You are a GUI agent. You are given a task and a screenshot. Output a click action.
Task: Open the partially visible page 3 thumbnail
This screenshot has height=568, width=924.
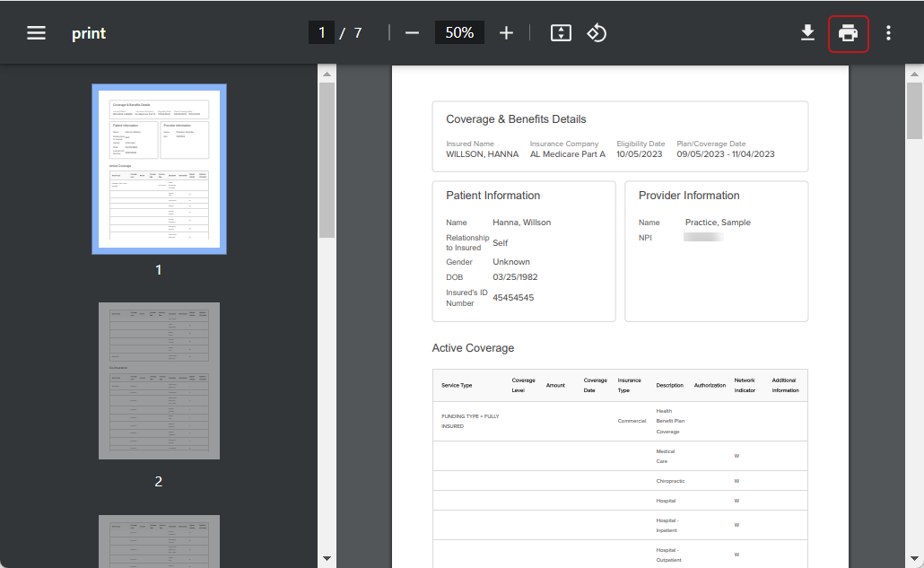click(x=159, y=541)
